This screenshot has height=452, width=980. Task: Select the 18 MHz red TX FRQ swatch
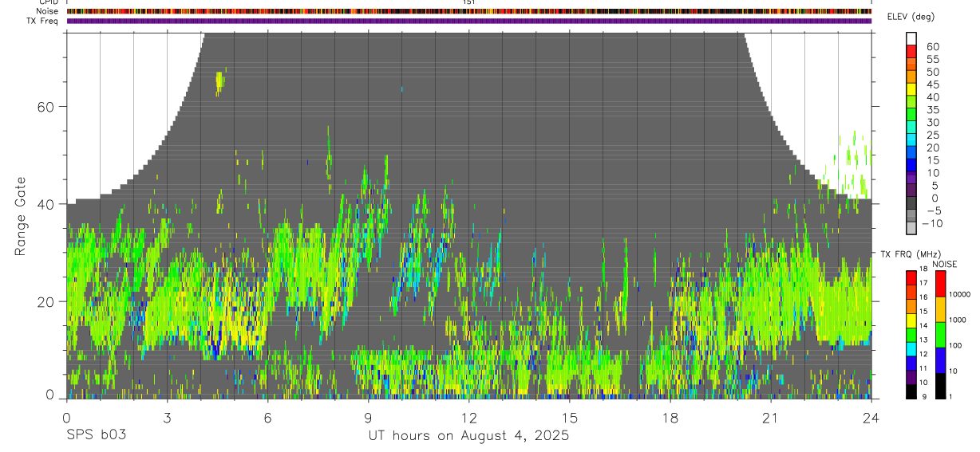tap(912, 278)
